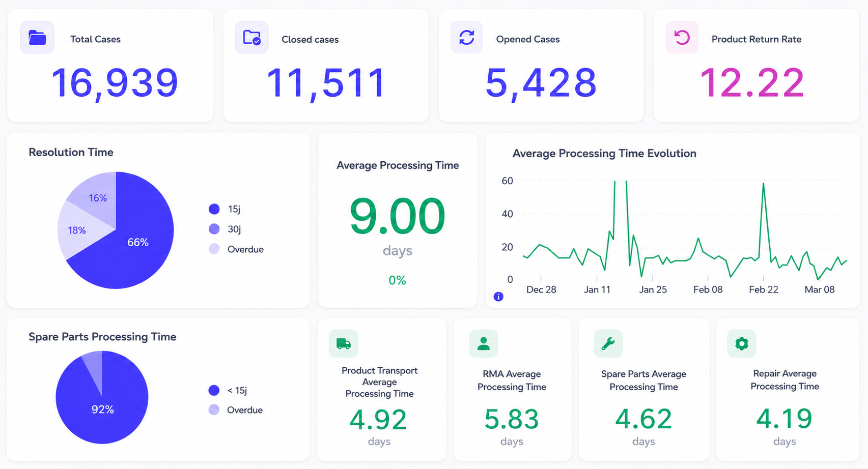The width and height of the screenshot is (868, 469).
Task: Select the 92% slice of Spare Parts pie
Action: click(x=102, y=409)
